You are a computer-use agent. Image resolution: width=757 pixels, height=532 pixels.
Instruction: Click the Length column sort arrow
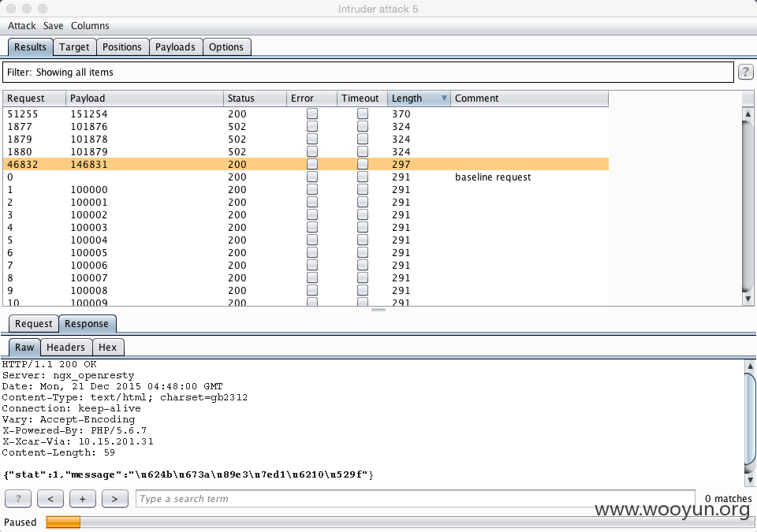[444, 98]
